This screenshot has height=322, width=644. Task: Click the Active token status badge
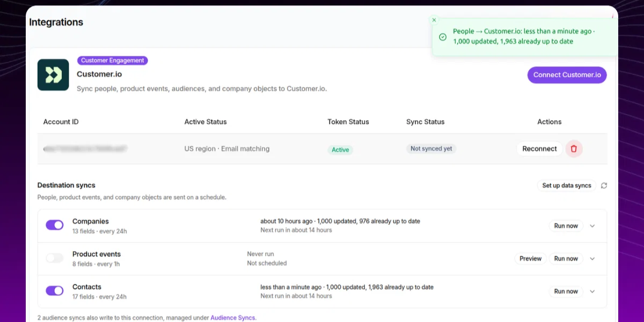[x=340, y=150]
